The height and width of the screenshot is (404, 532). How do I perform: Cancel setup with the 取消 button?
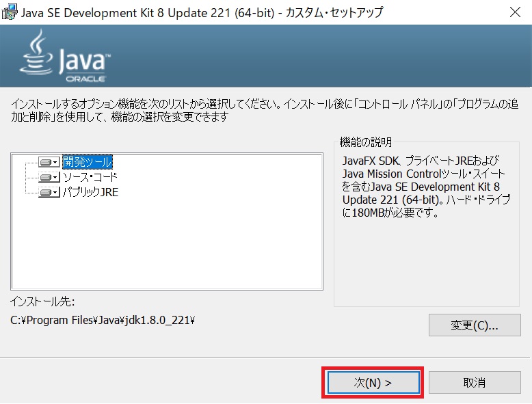pyautogui.click(x=475, y=383)
